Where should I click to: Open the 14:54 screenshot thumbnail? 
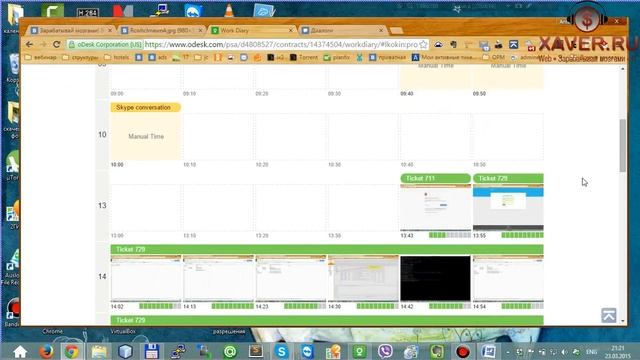508,278
